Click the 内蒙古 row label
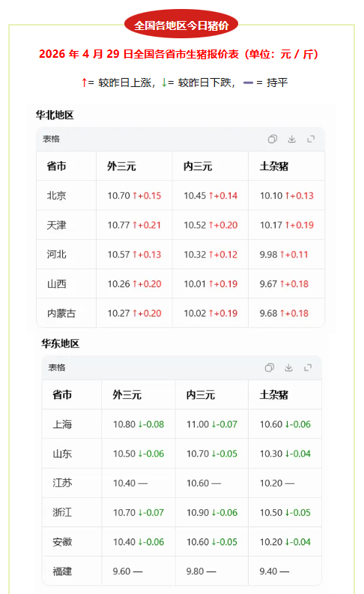 [x=61, y=313]
